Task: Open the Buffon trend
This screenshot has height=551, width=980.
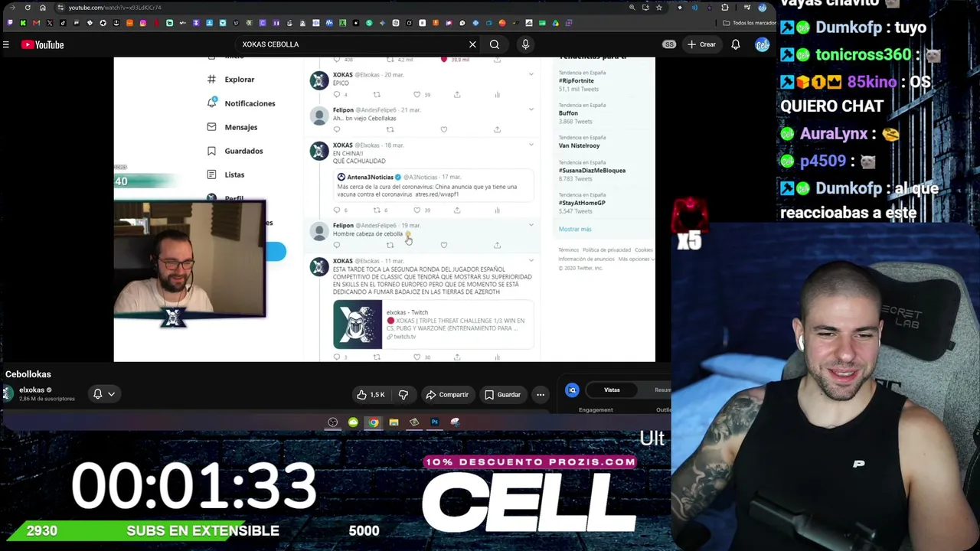Action: click(568, 112)
